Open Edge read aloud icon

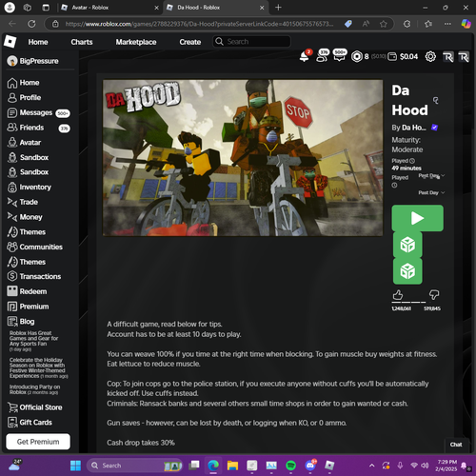point(366,24)
